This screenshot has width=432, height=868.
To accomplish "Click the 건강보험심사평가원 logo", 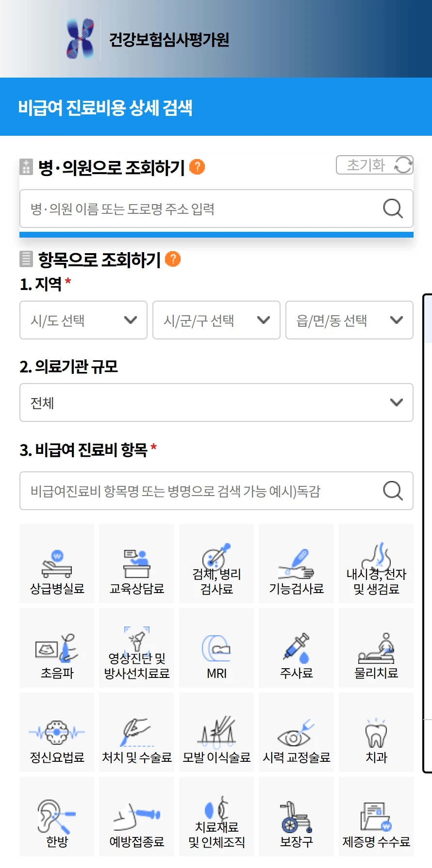I will [x=80, y=39].
